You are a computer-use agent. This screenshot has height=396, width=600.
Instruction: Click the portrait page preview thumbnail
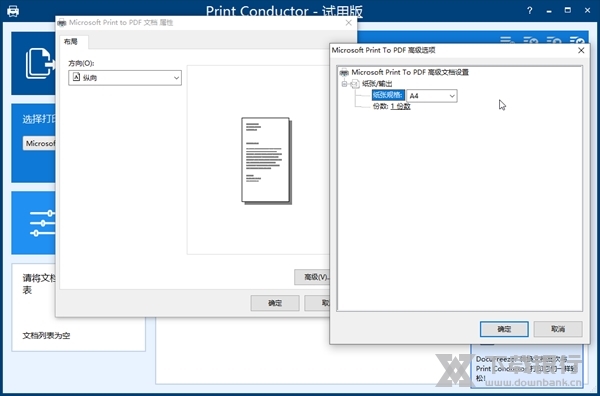pos(266,161)
